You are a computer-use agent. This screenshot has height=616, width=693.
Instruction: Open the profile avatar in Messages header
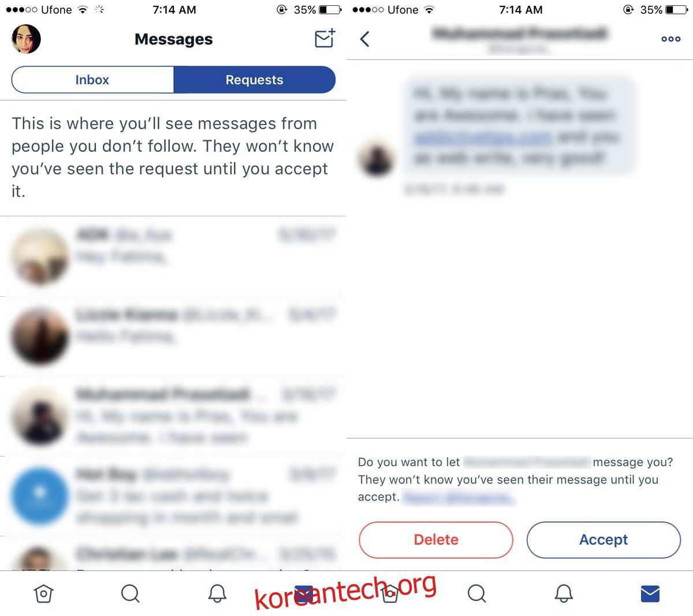click(x=26, y=39)
